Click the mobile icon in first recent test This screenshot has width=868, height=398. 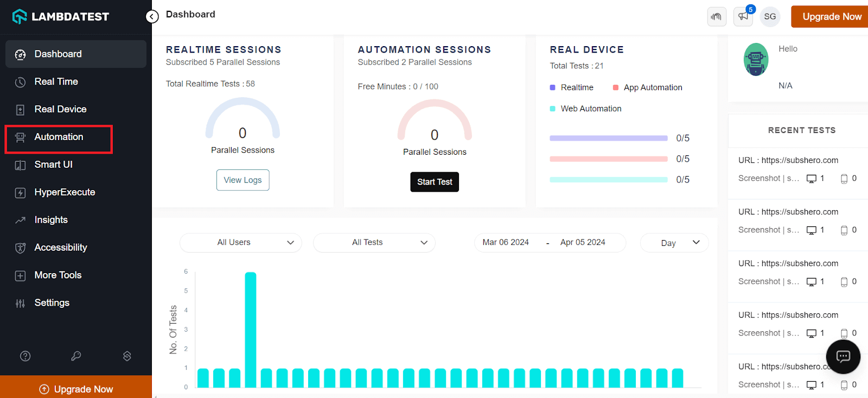(844, 179)
